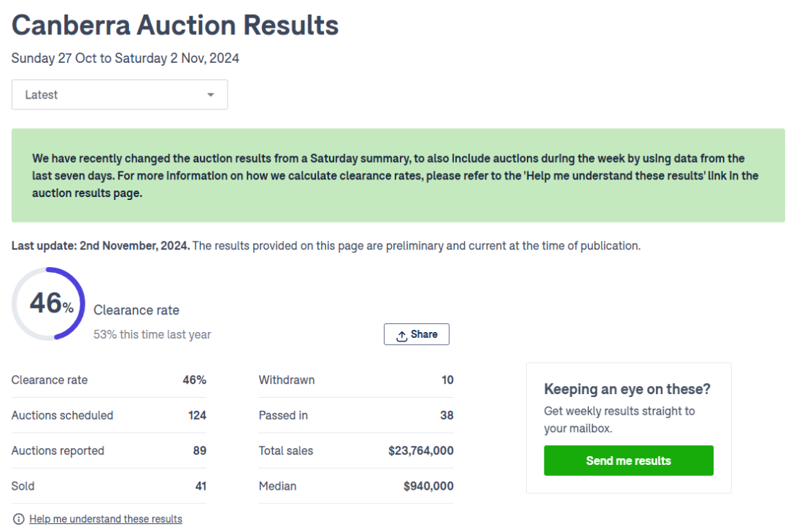The image size is (788, 532).
Task: Click the Keeping an eye on these heading
Action: [x=627, y=389]
